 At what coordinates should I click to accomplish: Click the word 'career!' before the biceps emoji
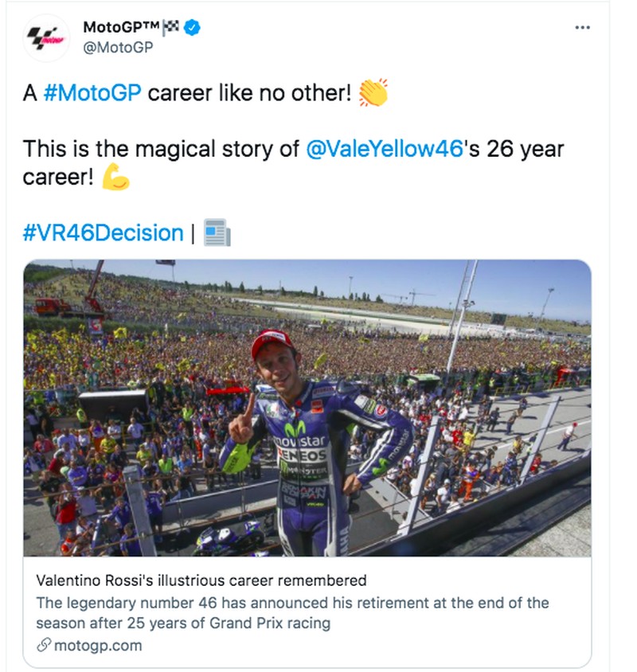tap(58, 177)
